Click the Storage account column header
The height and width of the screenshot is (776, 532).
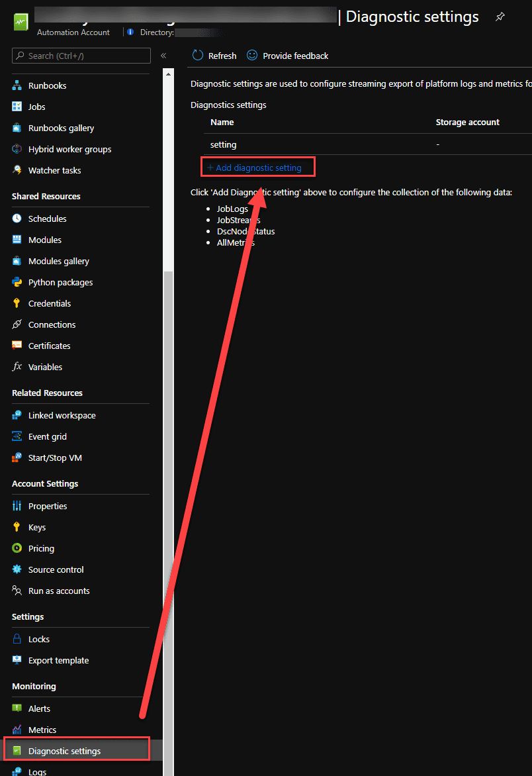[467, 122]
